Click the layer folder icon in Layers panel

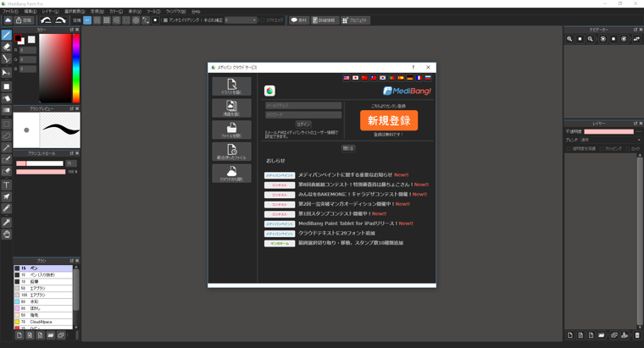pos(602,335)
